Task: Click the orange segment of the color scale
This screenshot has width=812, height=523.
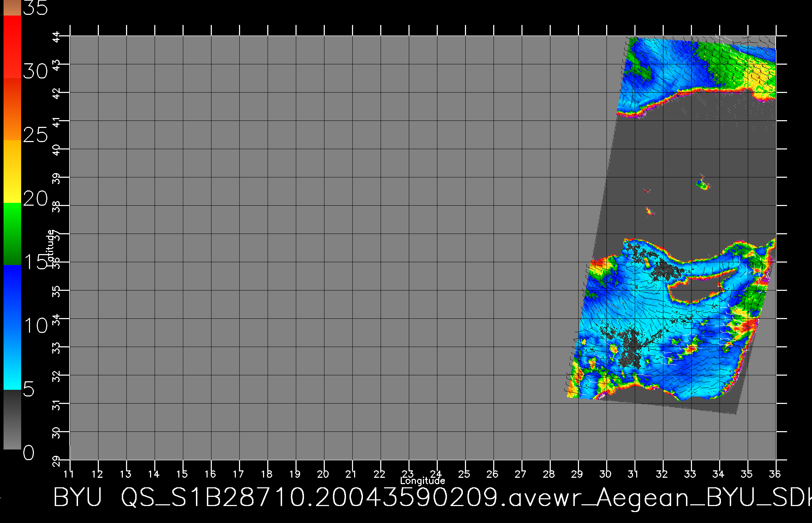Action: click(12, 109)
